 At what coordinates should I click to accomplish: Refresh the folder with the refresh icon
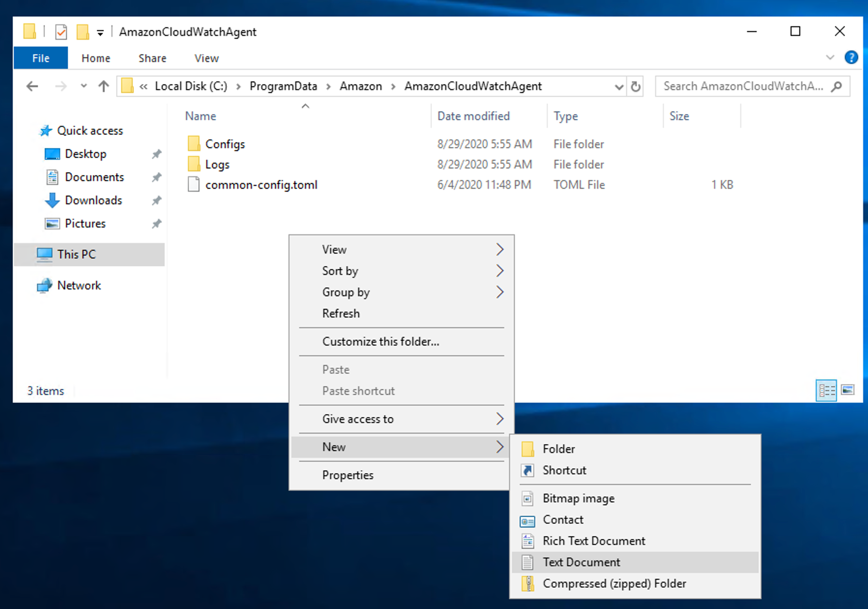coord(635,87)
